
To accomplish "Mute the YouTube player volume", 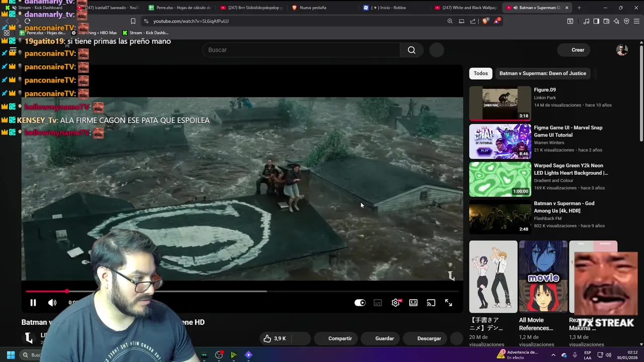I will coord(52,303).
